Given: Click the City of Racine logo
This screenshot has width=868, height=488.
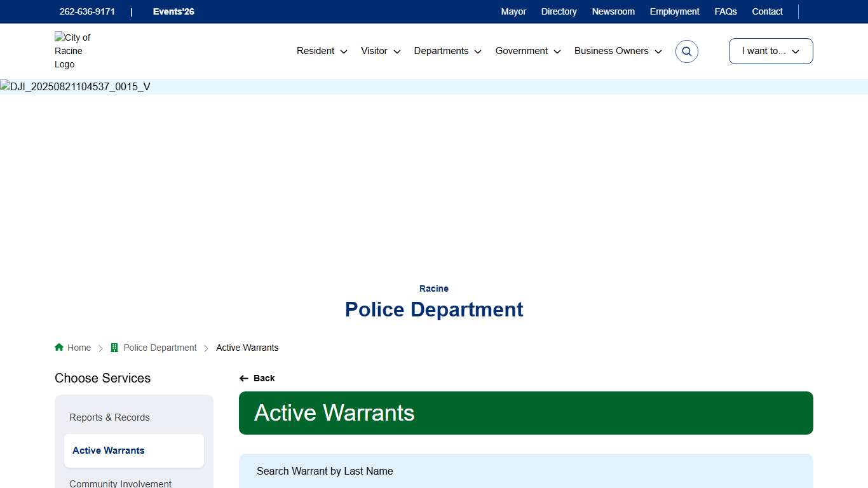Looking at the screenshot, I should (x=73, y=51).
